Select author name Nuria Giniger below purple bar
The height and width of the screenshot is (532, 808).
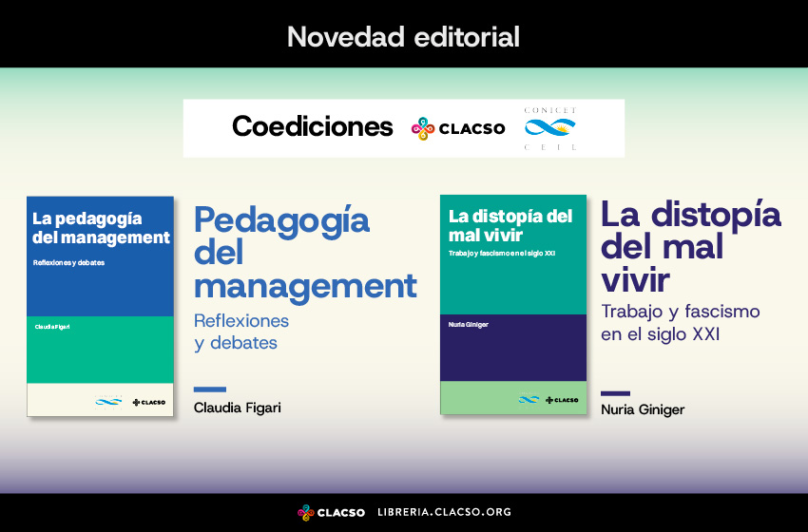tap(643, 410)
